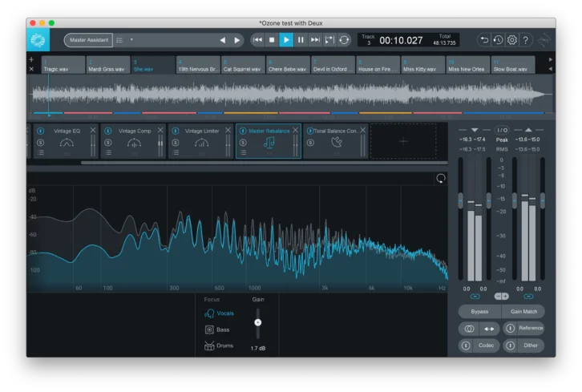Toggle Vintage Limiter module power
582x392 pixels.
[176, 131]
